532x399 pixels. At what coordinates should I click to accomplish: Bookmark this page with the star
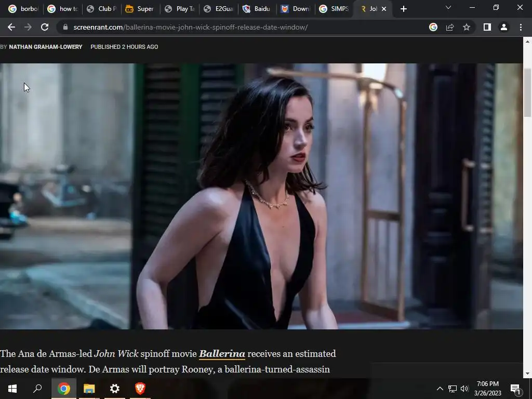[467, 27]
